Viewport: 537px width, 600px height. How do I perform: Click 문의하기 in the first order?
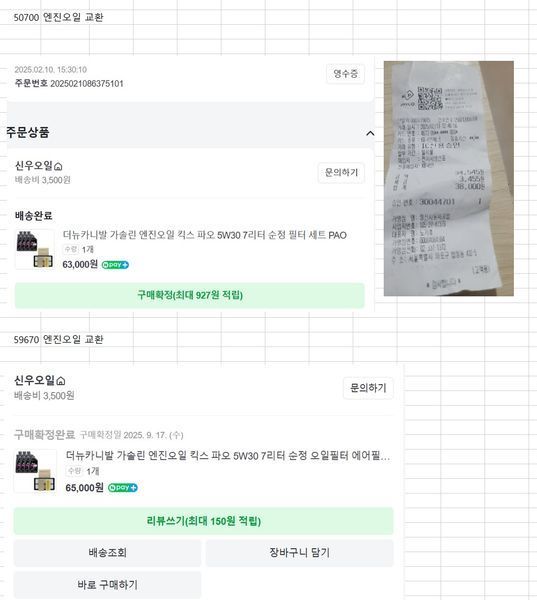click(x=341, y=173)
